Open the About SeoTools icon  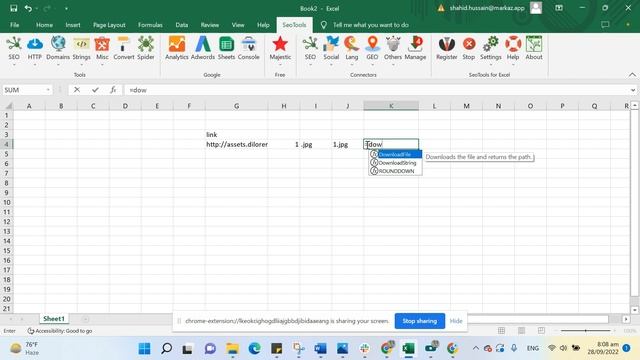[x=534, y=49]
